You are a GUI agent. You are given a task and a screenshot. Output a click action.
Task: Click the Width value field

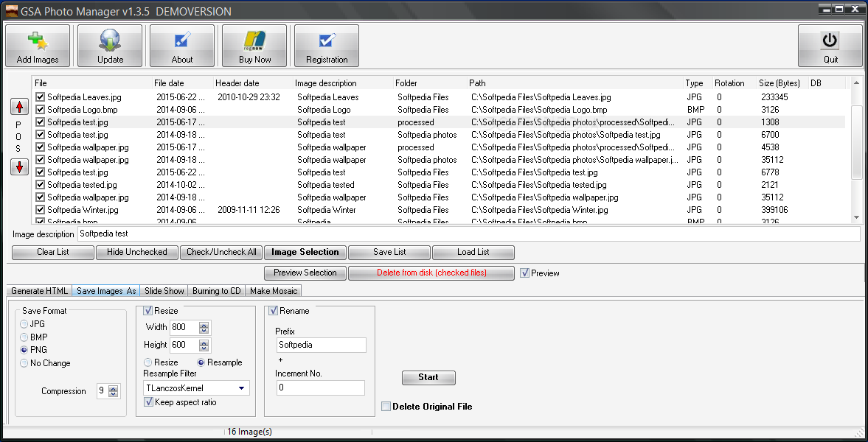(x=185, y=328)
